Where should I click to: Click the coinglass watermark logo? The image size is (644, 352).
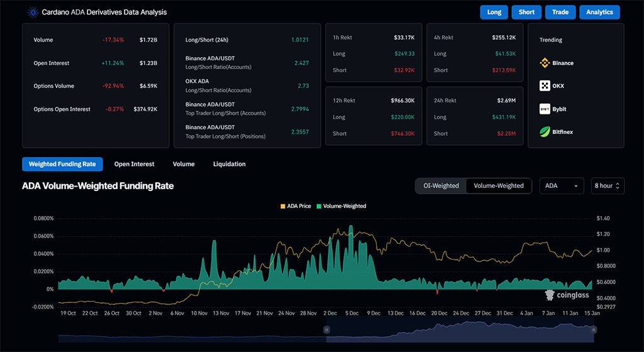click(567, 294)
